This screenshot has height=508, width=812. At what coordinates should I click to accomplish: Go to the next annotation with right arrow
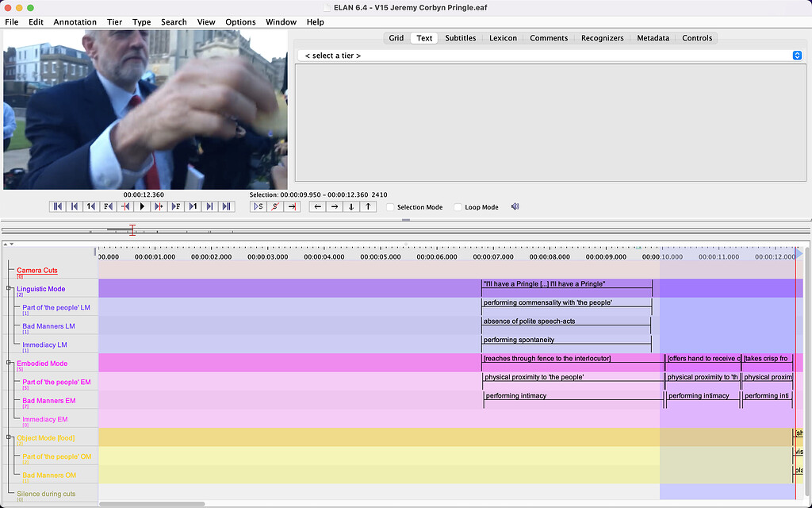coord(335,206)
